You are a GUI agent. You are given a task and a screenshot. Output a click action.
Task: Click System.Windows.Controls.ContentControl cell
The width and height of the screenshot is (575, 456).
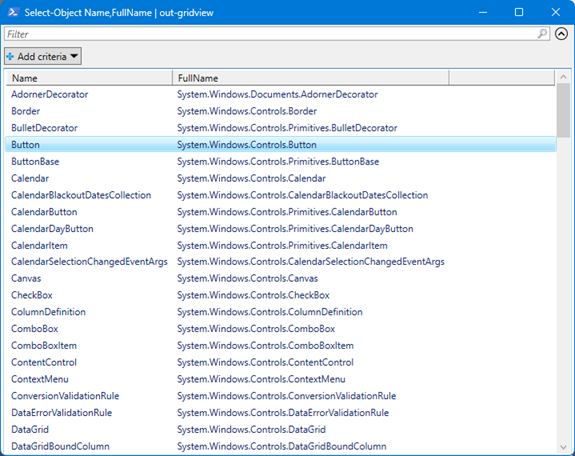pos(265,362)
